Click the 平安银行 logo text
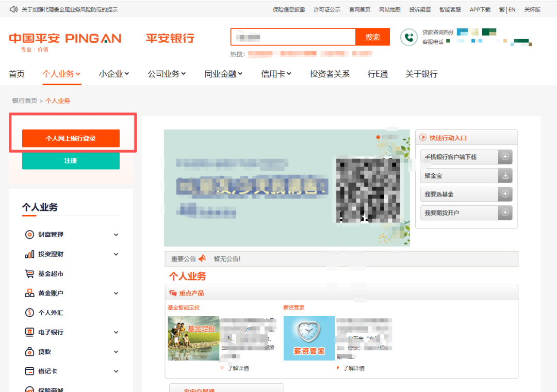The height and width of the screenshot is (392, 557). pos(170,38)
